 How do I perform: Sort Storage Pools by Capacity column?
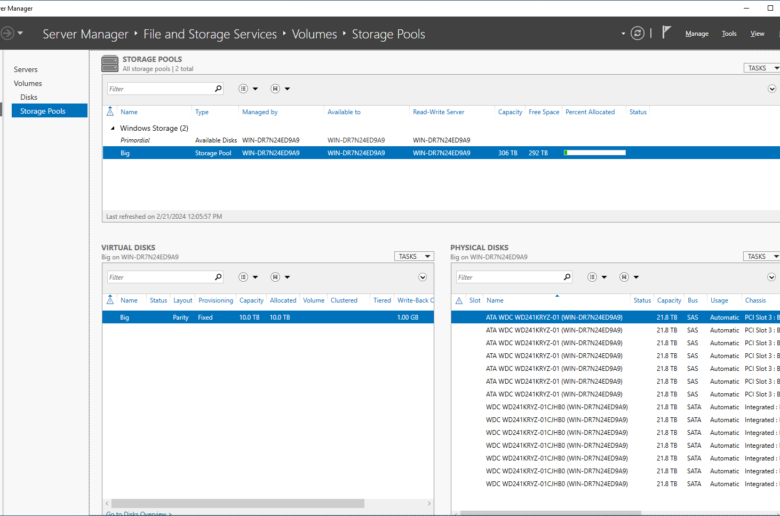click(x=510, y=112)
